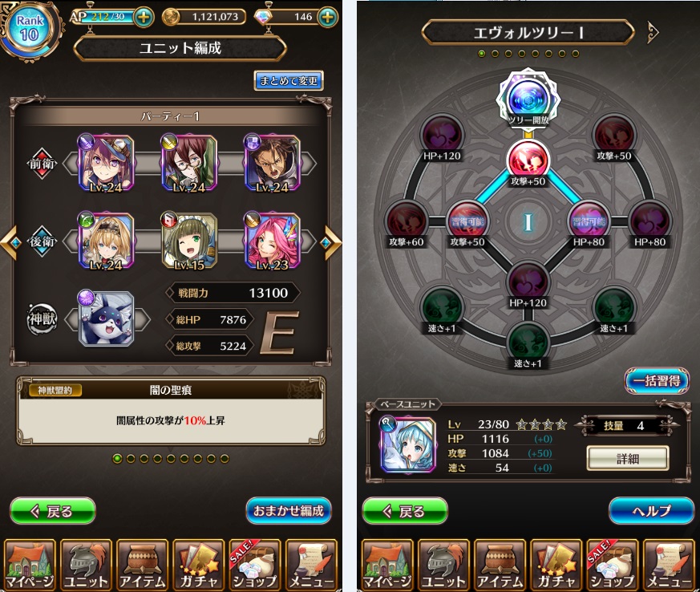Screen dimensions: 700x592
Task: Tap the 神獣 beast unit portrait
Action: pyautogui.click(x=107, y=318)
